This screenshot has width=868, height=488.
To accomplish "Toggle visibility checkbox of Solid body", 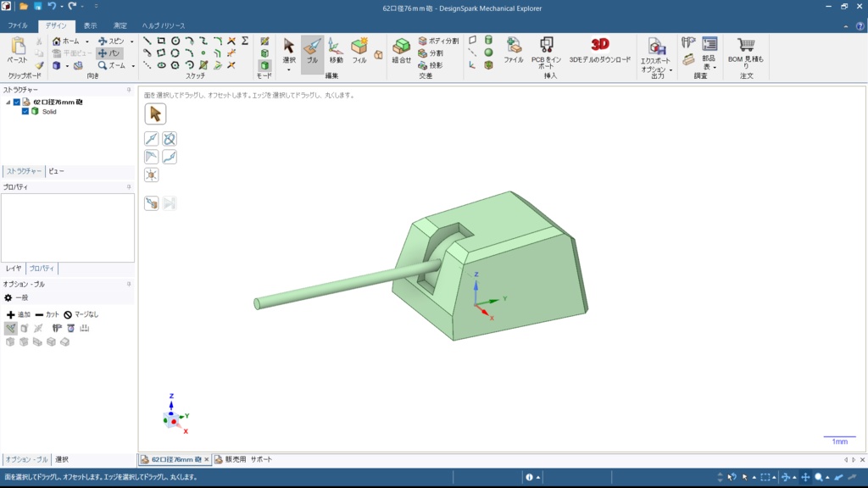I will 25,112.
